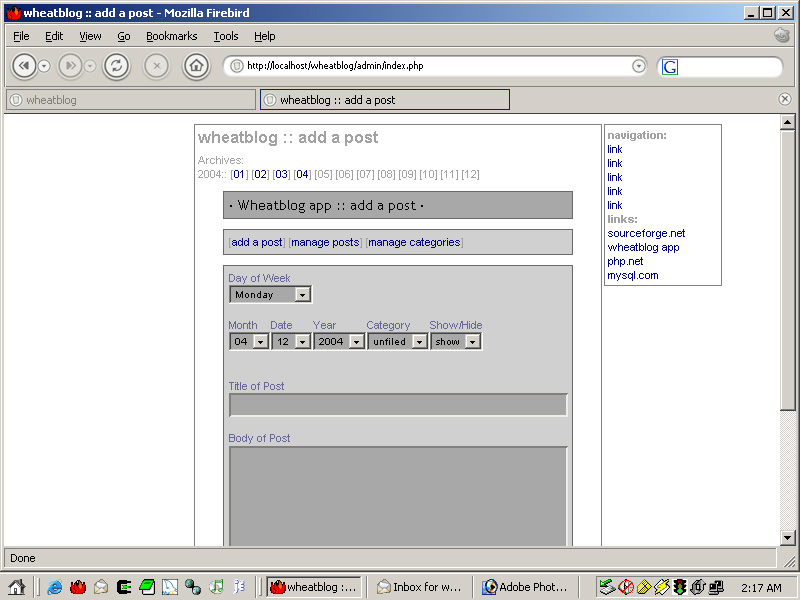Viewport: 800px width, 600px height.
Task: Follow the manage categories link
Action: pos(413,242)
